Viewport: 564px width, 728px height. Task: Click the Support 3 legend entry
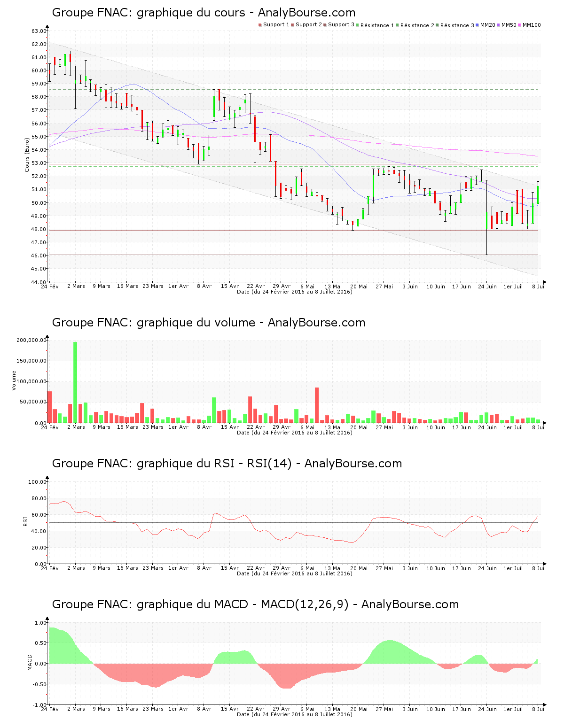click(339, 25)
